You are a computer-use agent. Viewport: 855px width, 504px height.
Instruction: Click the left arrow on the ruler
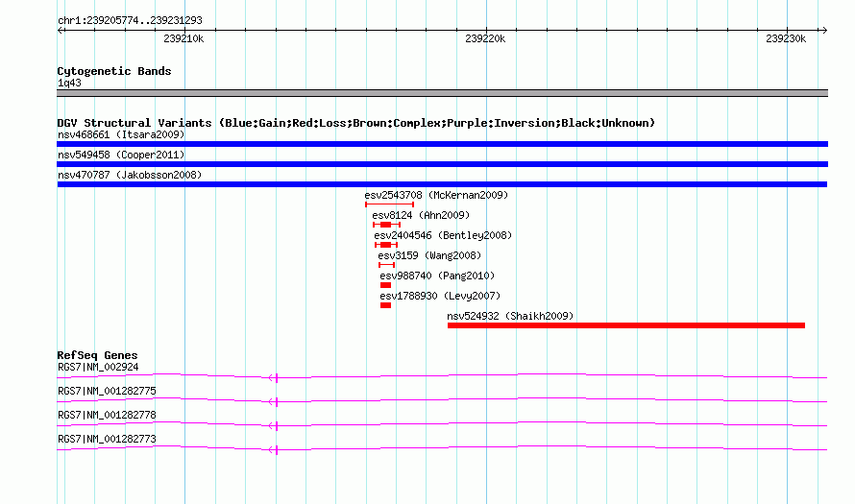coord(61,30)
